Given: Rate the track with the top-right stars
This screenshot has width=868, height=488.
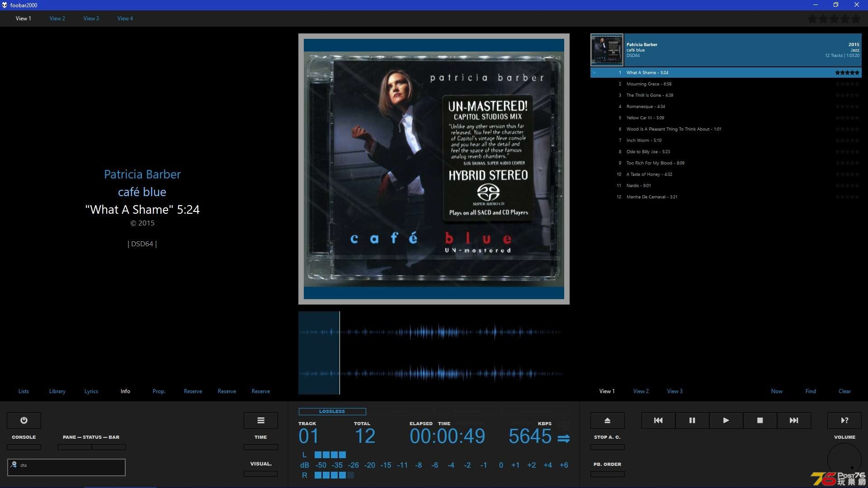Looking at the screenshot, I should pos(834,19).
